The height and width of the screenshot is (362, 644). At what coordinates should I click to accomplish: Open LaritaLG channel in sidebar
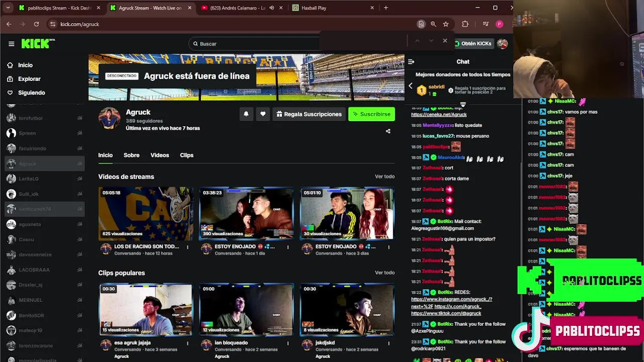coord(44,178)
